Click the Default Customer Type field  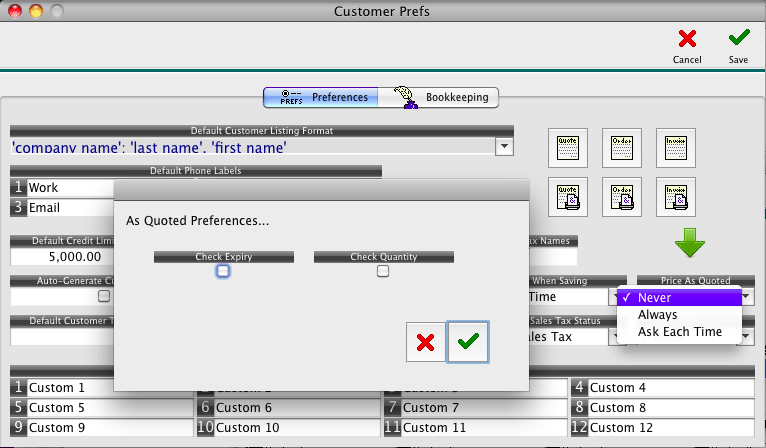click(x=62, y=337)
